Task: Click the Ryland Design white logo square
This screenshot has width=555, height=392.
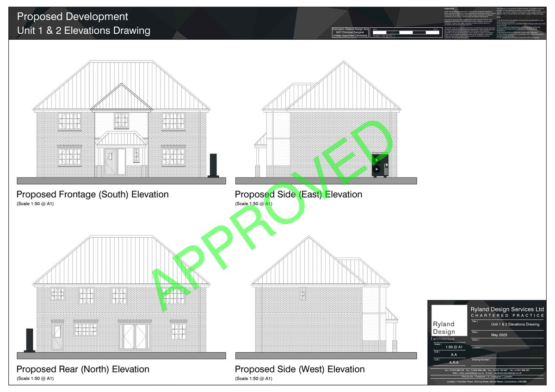Action: coord(449,320)
